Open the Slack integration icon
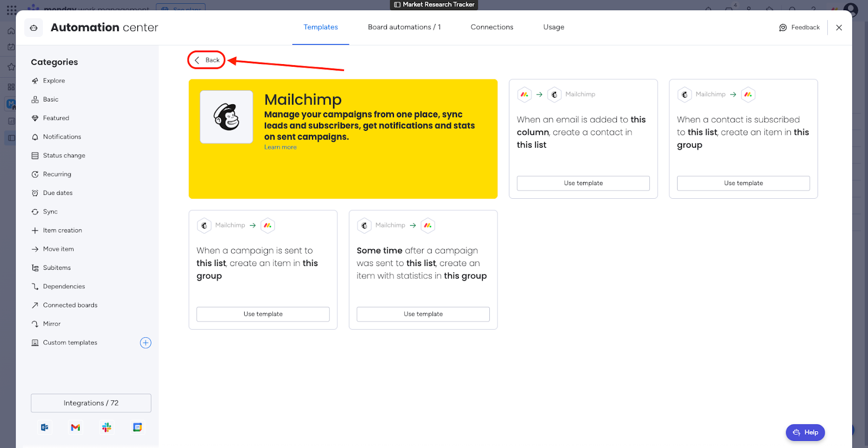 (106, 427)
